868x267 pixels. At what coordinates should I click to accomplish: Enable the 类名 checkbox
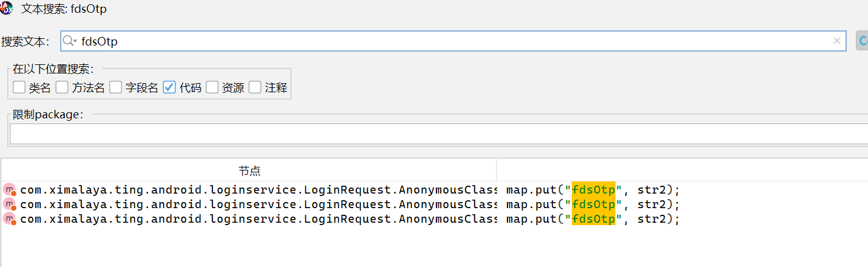pos(19,87)
